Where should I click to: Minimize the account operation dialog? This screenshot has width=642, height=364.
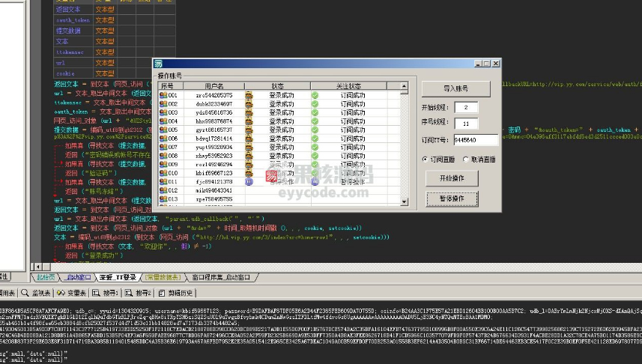point(478,64)
